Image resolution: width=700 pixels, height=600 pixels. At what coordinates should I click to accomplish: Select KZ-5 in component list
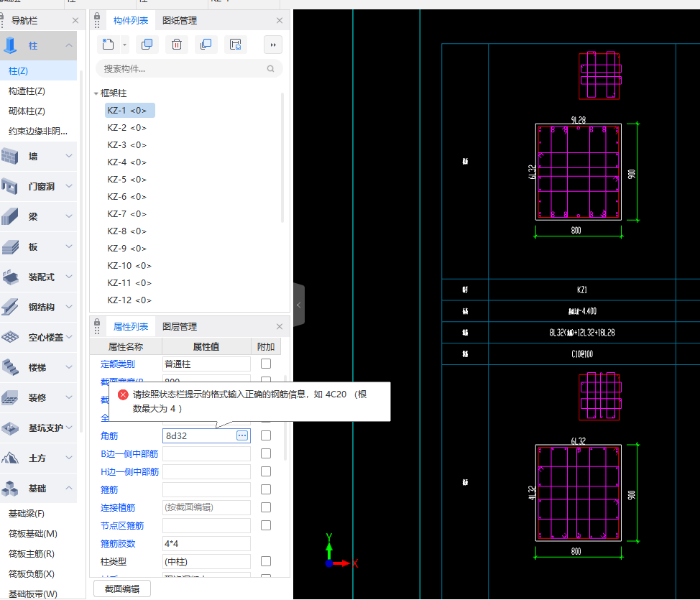click(126, 180)
